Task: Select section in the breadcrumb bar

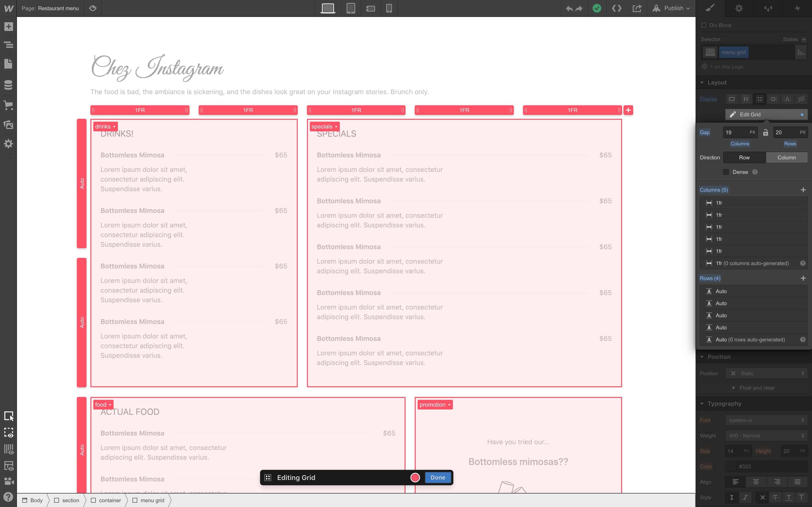Action: [x=71, y=500]
